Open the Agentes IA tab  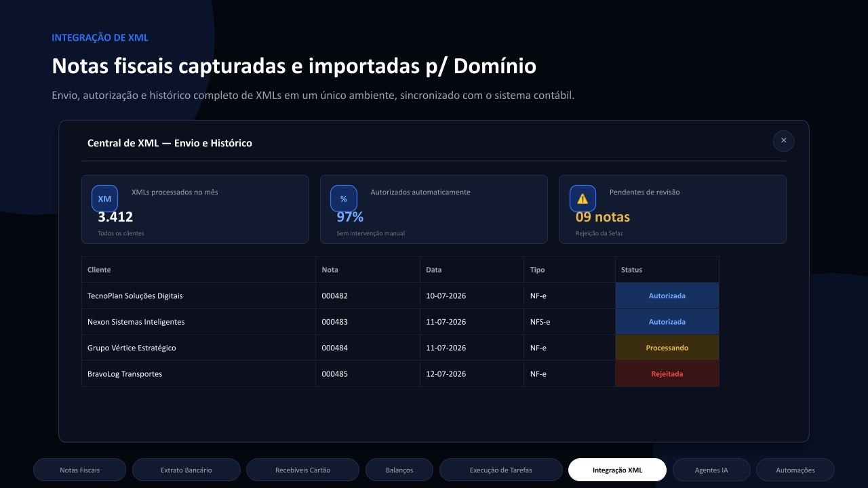pyautogui.click(x=711, y=470)
